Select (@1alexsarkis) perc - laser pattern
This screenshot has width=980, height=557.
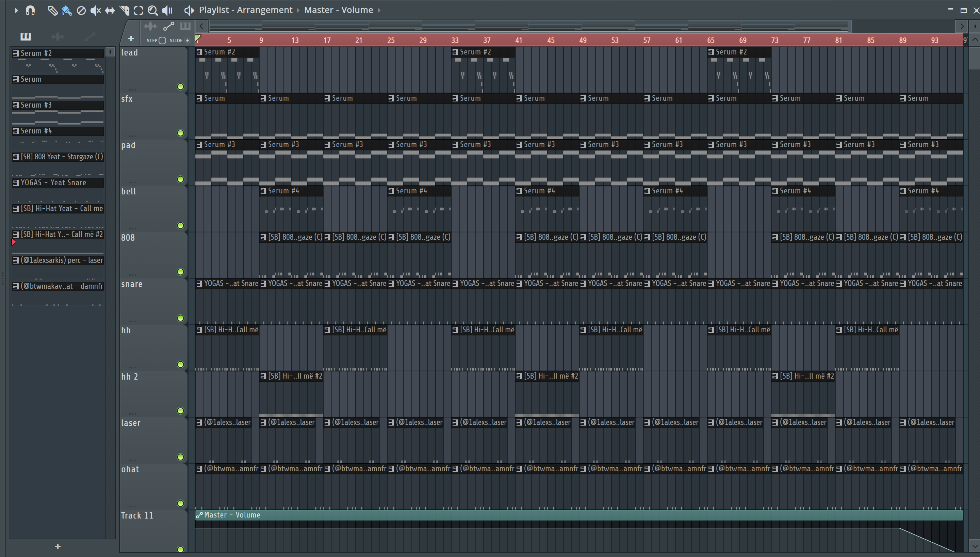pos(58,260)
